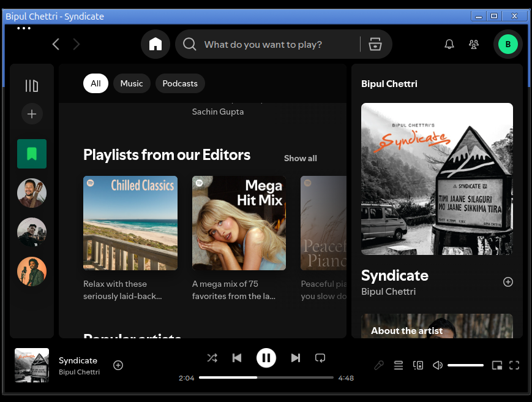
Task: Open the artist avatar holding a guitar
Action: click(x=32, y=193)
